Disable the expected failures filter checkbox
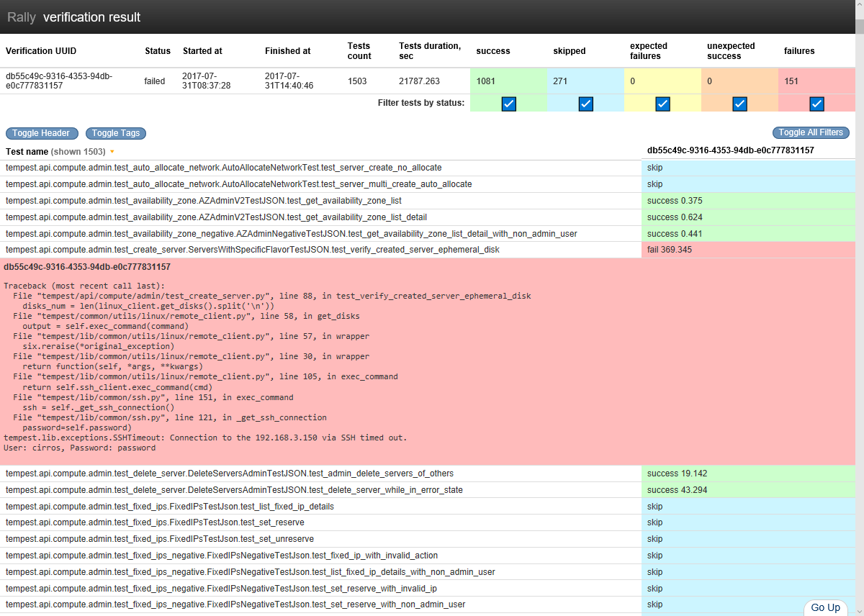 pos(662,104)
